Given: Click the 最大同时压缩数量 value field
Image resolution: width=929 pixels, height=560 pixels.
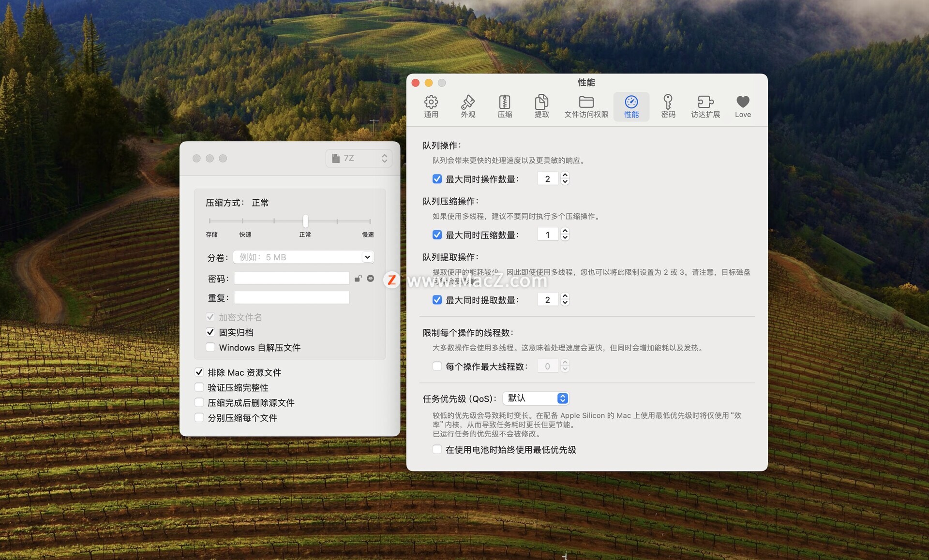Looking at the screenshot, I should coord(548,235).
